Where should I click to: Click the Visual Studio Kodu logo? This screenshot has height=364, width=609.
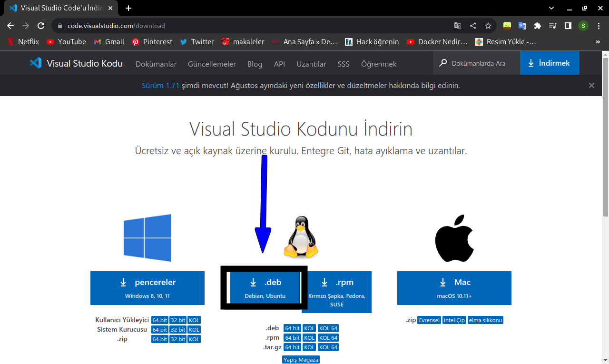(x=76, y=63)
